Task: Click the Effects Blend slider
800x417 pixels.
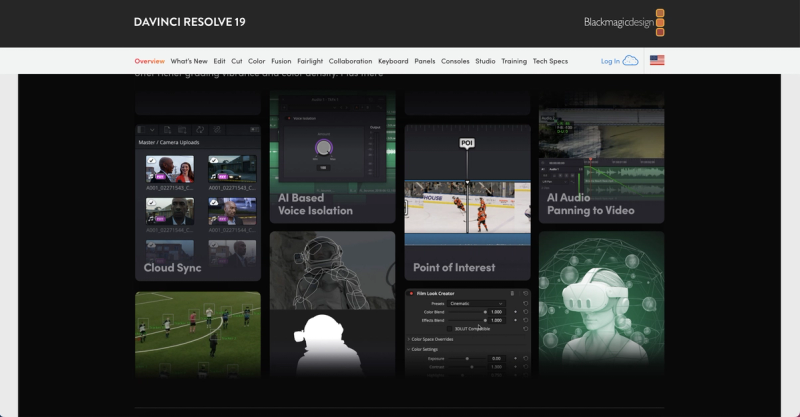Action: [467, 320]
